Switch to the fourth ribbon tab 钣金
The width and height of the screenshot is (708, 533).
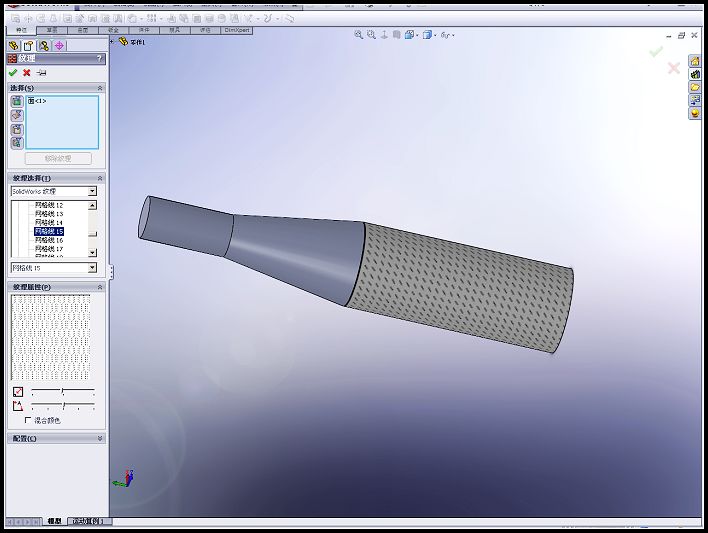click(x=113, y=30)
